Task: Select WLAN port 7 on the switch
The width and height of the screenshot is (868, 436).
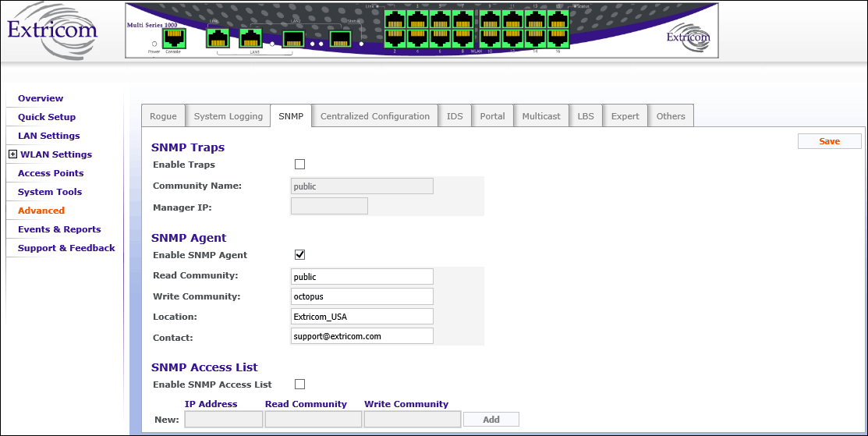Action: pos(463,19)
